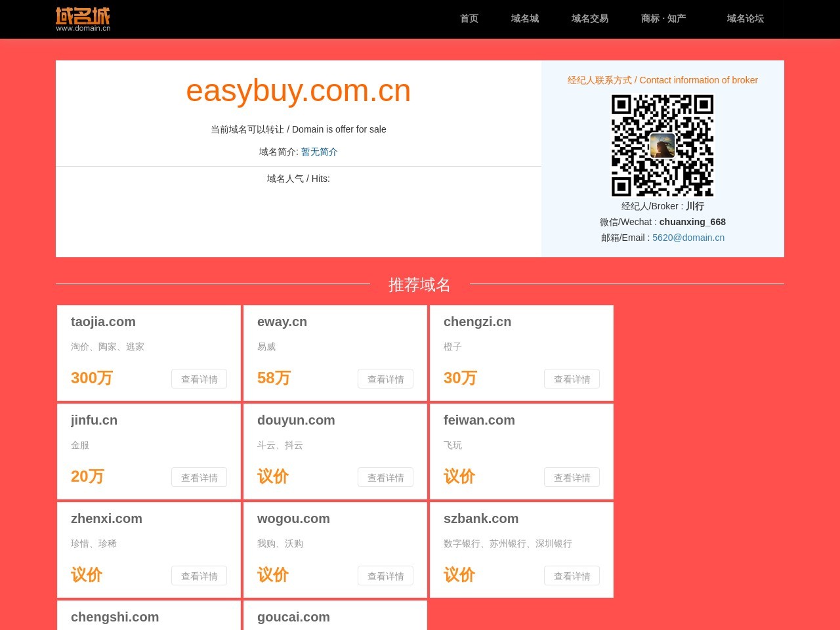Open the 首页 menu item
840x630 pixels.
(x=469, y=18)
